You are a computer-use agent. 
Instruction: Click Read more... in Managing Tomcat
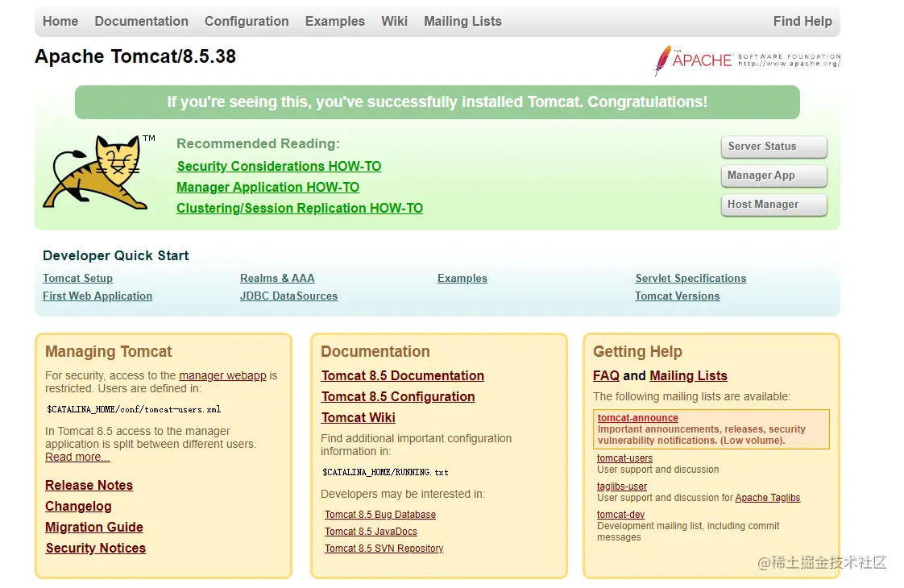point(77,457)
